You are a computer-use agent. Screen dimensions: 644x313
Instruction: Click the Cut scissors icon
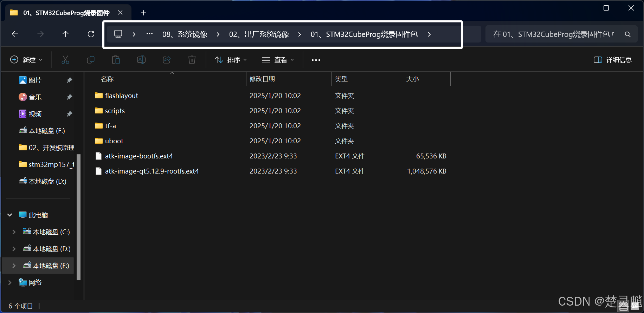coord(65,60)
